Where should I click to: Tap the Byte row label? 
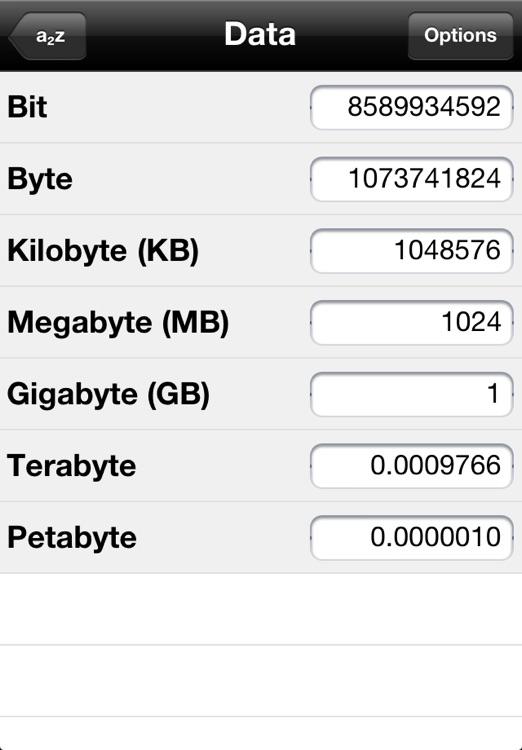[40, 180]
